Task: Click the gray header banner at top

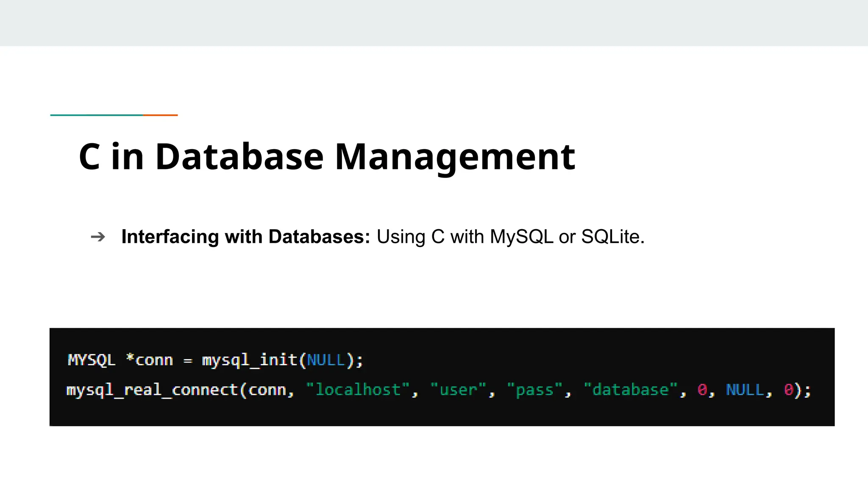Action: (x=434, y=23)
